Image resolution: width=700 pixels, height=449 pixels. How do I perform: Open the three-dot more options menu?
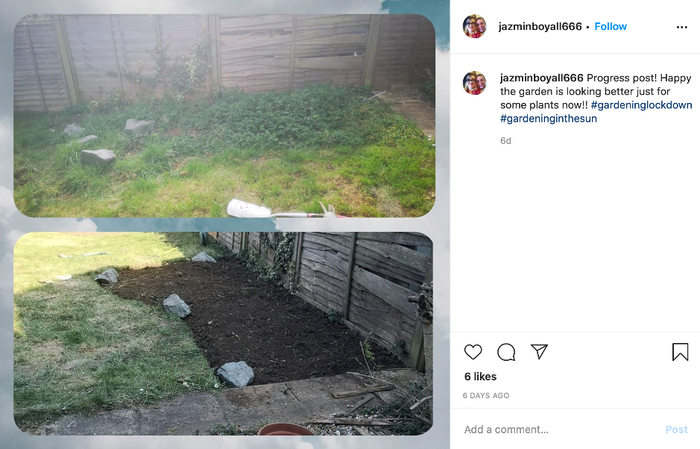tap(682, 27)
